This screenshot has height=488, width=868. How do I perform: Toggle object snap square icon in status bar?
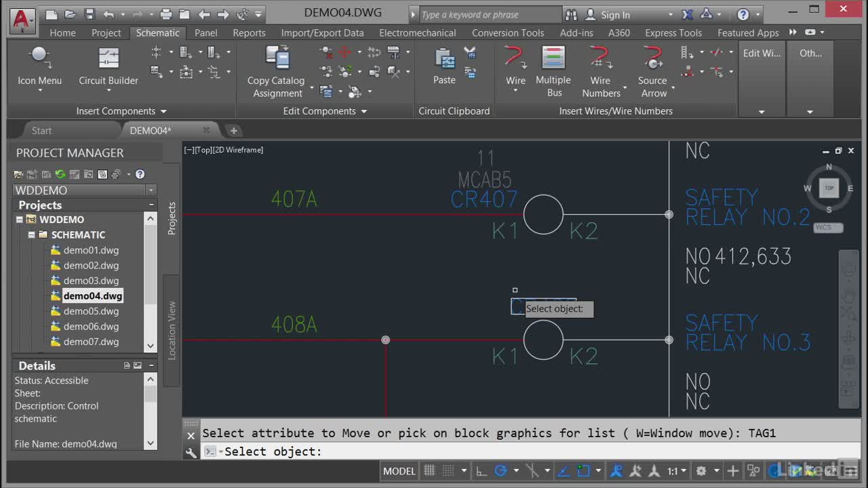click(583, 470)
